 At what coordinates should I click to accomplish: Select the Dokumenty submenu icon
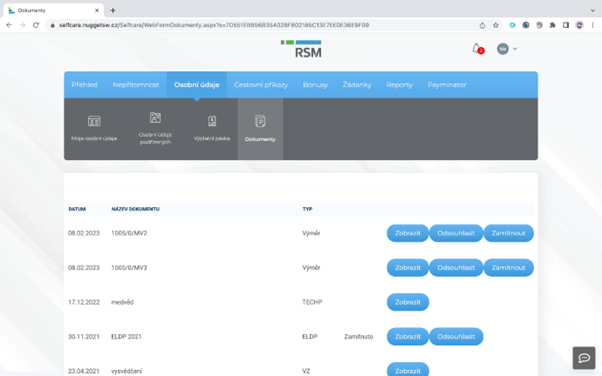tap(260, 121)
